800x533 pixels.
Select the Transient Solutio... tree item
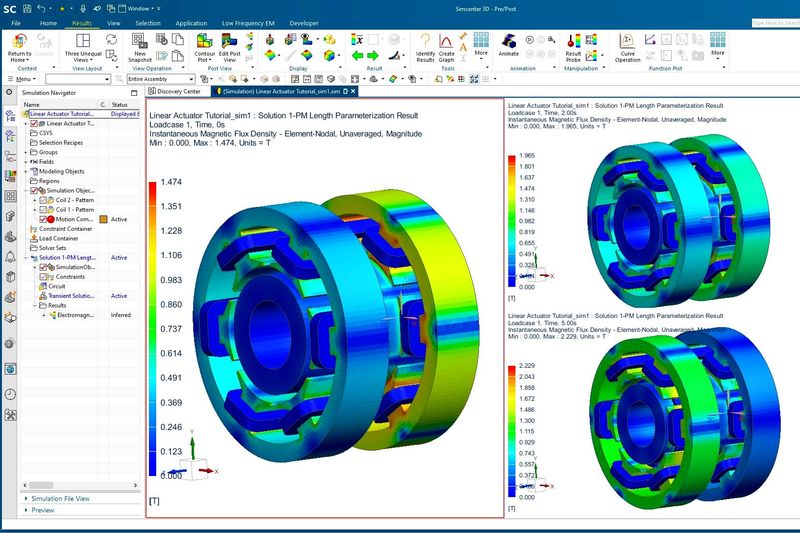(x=71, y=296)
